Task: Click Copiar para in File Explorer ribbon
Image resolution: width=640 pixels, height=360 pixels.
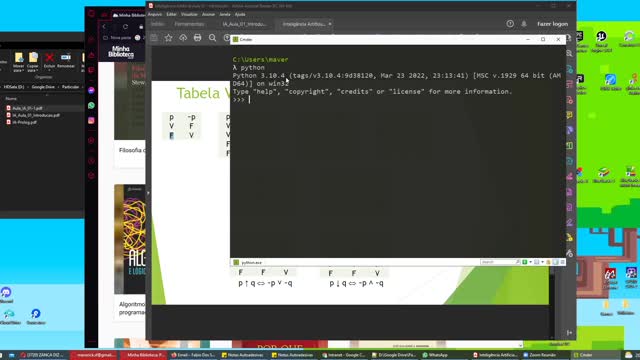Action: 33,62
